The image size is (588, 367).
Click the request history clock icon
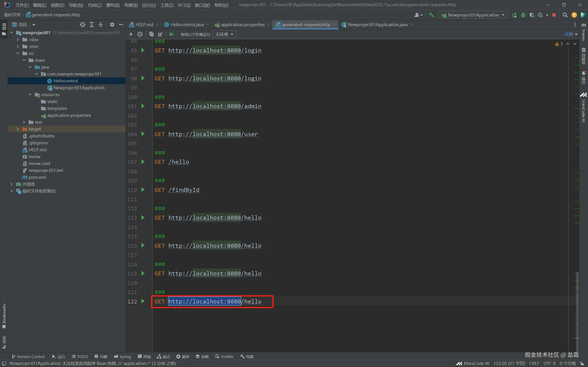(140, 34)
